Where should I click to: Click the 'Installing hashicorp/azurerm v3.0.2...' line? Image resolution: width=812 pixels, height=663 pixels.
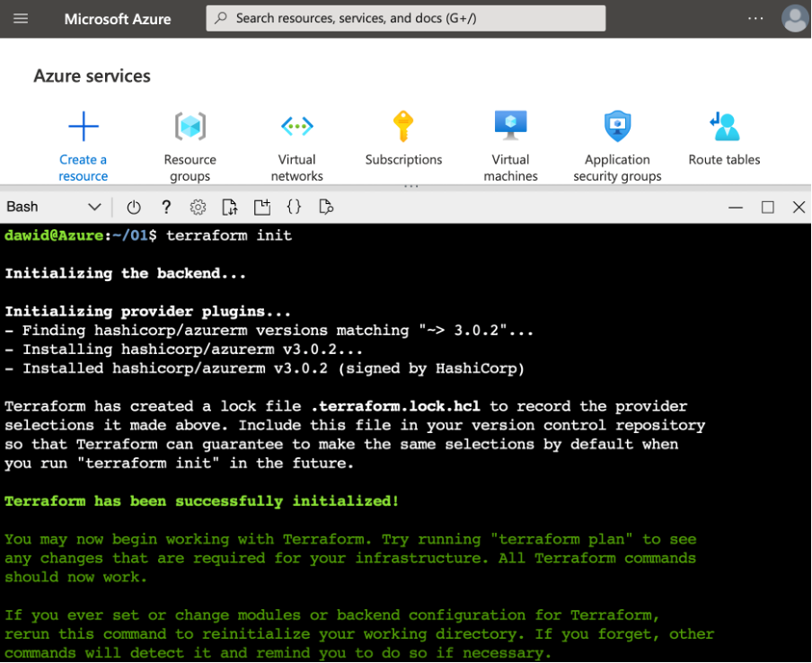pyautogui.click(x=183, y=349)
